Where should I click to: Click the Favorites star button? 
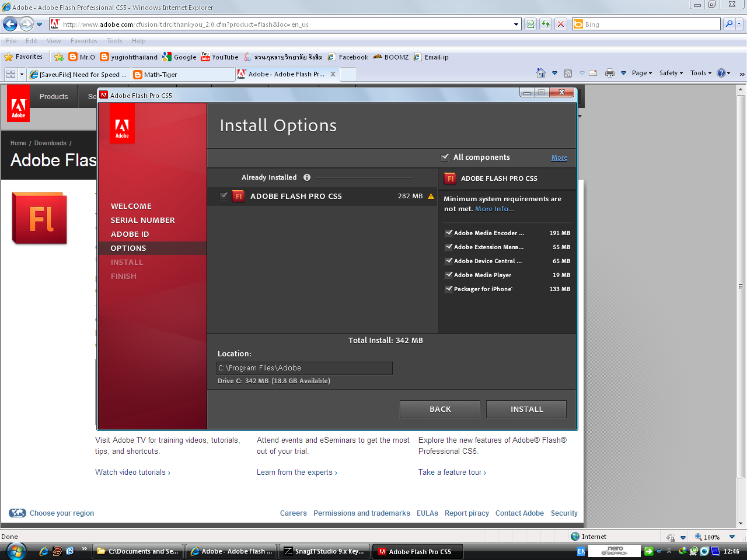coord(23,57)
